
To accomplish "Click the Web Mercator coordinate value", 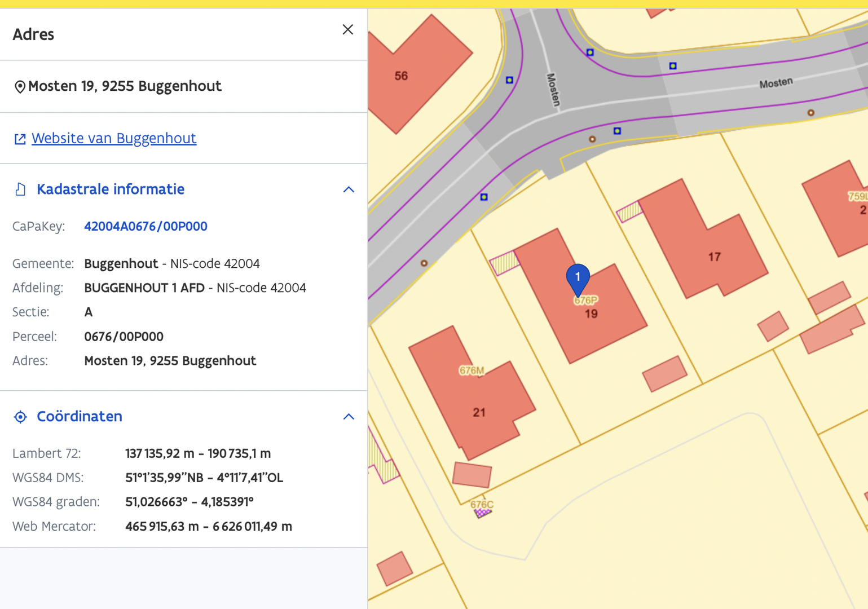I will 208,527.
